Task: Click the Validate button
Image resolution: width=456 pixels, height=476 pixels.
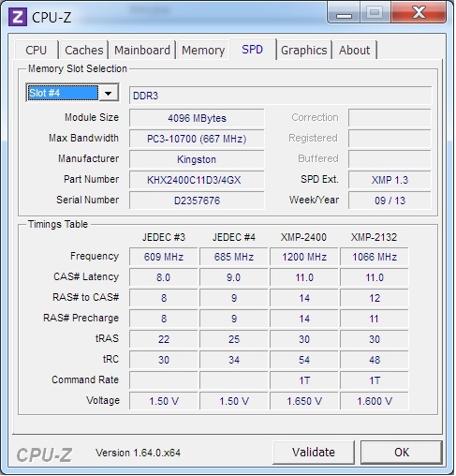Action: [x=314, y=453]
